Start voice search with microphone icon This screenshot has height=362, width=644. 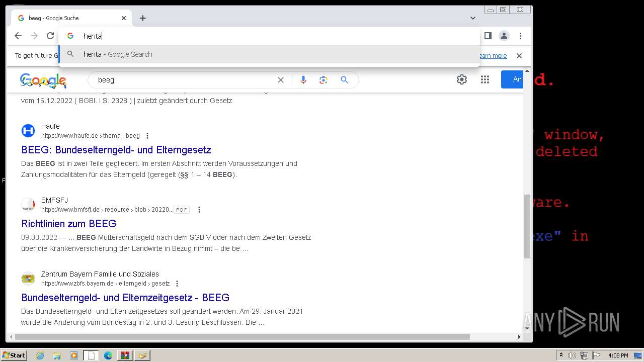[303, 80]
